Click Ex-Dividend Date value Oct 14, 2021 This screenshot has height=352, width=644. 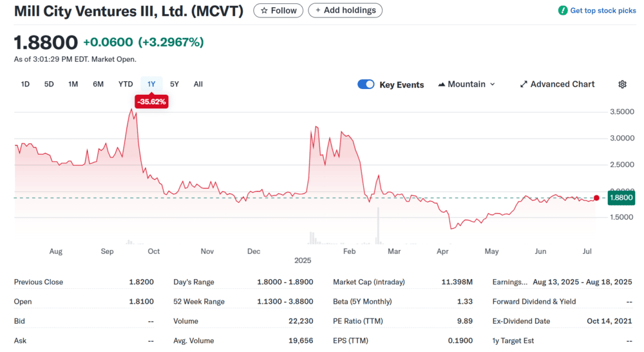pos(609,321)
